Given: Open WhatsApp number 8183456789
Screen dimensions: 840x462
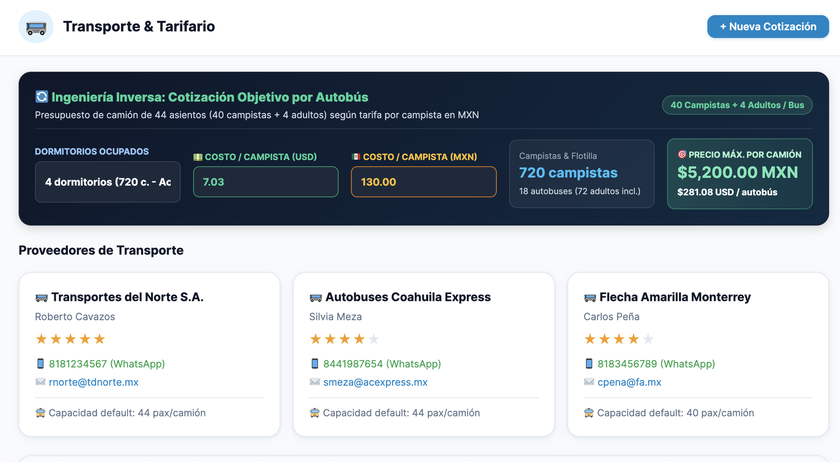Looking at the screenshot, I should [x=656, y=364].
